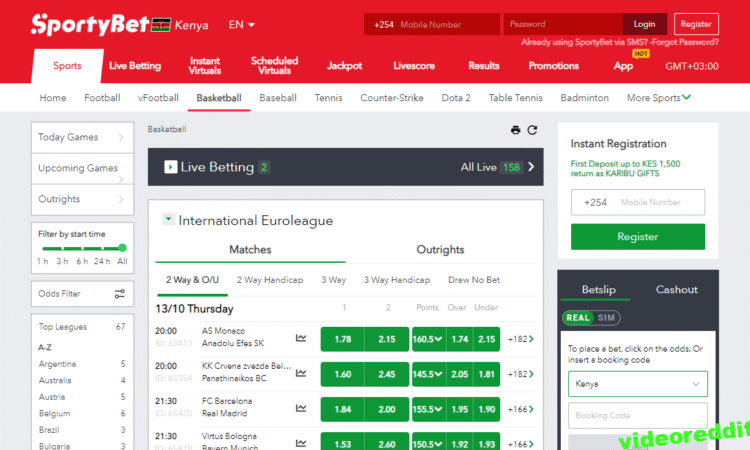Toggle betslip to REAL mode
This screenshot has width=750, height=450.
(578, 318)
